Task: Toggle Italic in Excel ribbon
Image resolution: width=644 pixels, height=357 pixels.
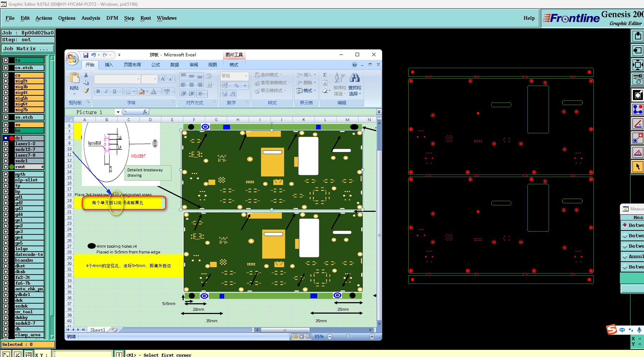Action: 106,91
